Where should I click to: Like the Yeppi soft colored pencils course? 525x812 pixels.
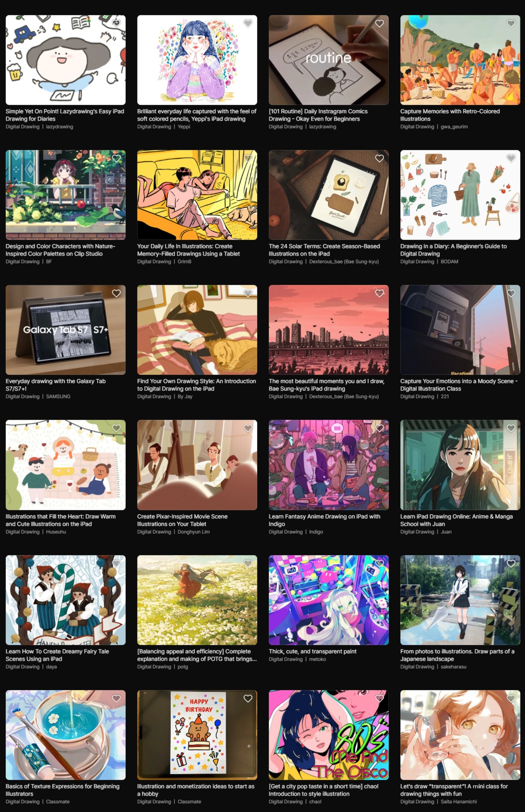[248, 23]
